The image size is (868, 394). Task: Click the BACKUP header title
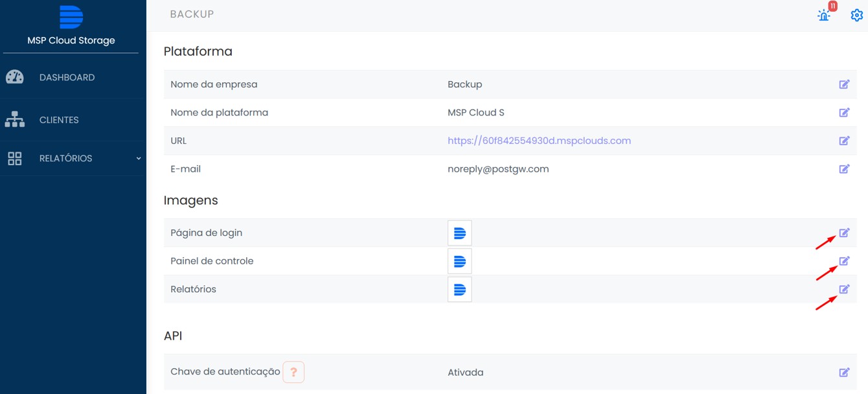pyautogui.click(x=192, y=14)
